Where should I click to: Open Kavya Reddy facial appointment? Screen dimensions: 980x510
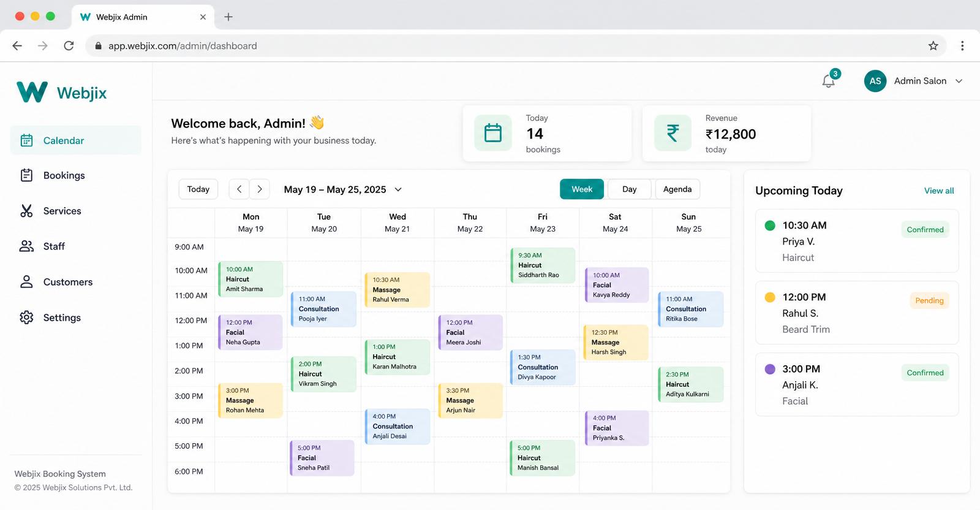[x=617, y=285]
